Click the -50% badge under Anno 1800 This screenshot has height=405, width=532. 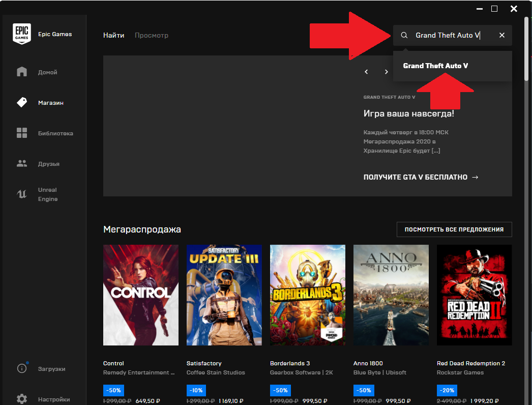tap(364, 390)
